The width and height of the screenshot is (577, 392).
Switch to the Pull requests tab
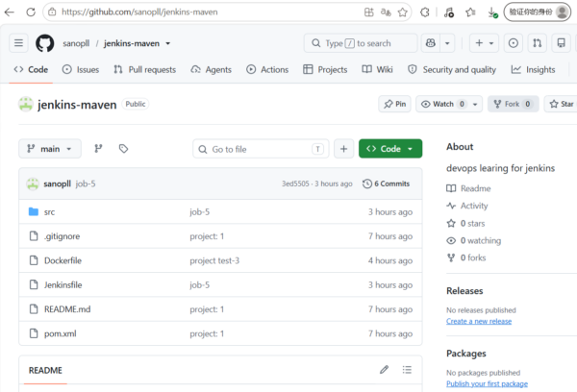(145, 69)
